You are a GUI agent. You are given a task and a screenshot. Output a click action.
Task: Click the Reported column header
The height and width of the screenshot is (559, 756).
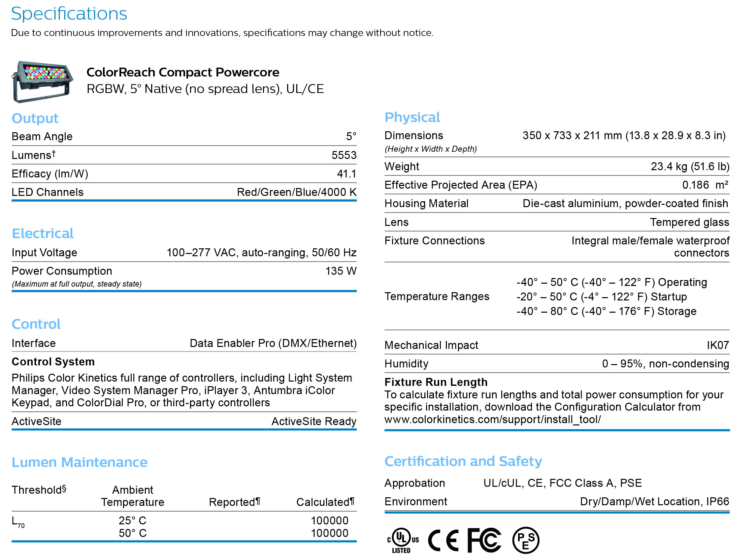pyautogui.click(x=235, y=502)
